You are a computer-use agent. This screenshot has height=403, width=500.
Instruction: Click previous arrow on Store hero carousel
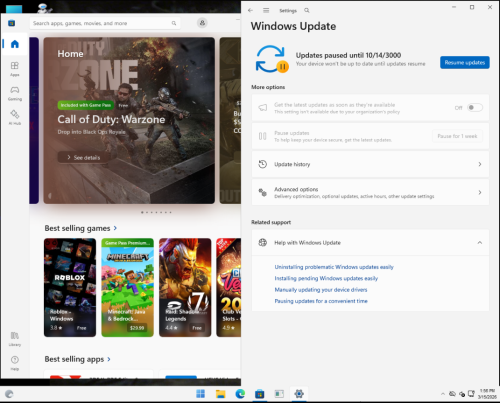click(50, 196)
